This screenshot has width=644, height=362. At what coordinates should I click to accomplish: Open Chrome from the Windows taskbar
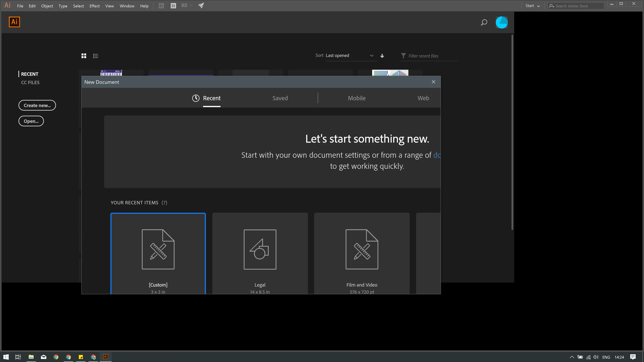point(56,357)
